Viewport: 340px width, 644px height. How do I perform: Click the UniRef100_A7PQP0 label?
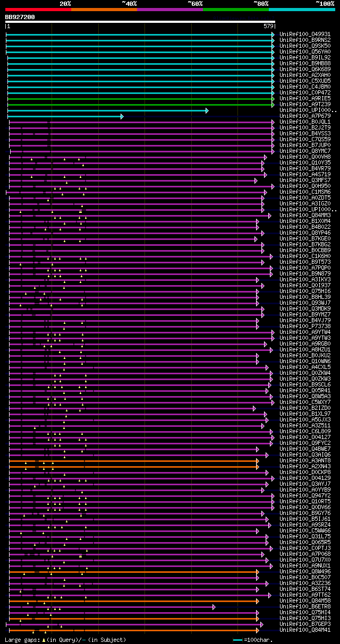click(305, 268)
